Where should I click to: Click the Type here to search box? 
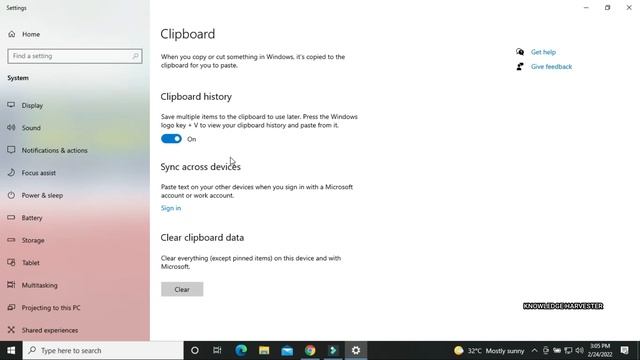pyautogui.click(x=103, y=351)
